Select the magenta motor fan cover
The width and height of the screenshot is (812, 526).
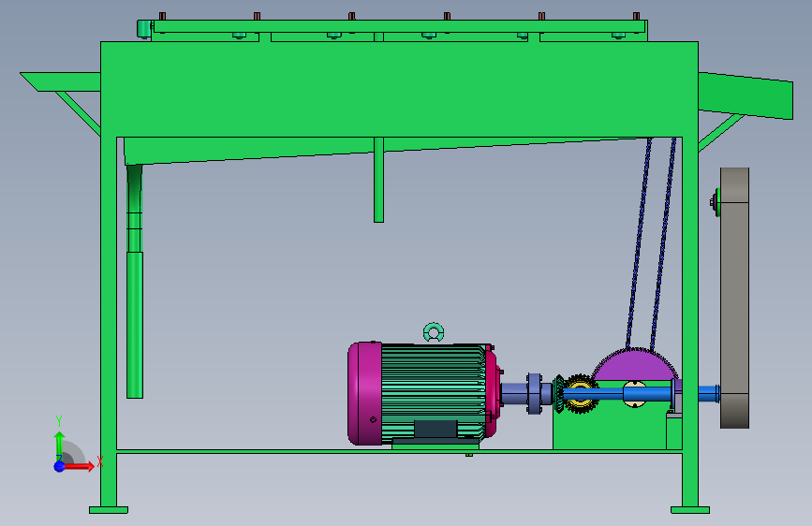(364, 393)
